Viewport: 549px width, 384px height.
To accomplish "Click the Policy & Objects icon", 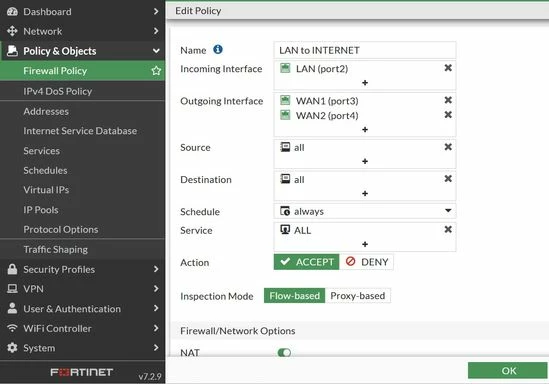I will pos(12,51).
